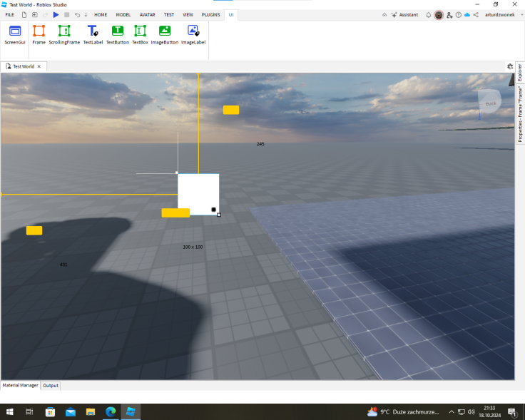Expand the arturdzwonek account dropdown

(x=521, y=15)
